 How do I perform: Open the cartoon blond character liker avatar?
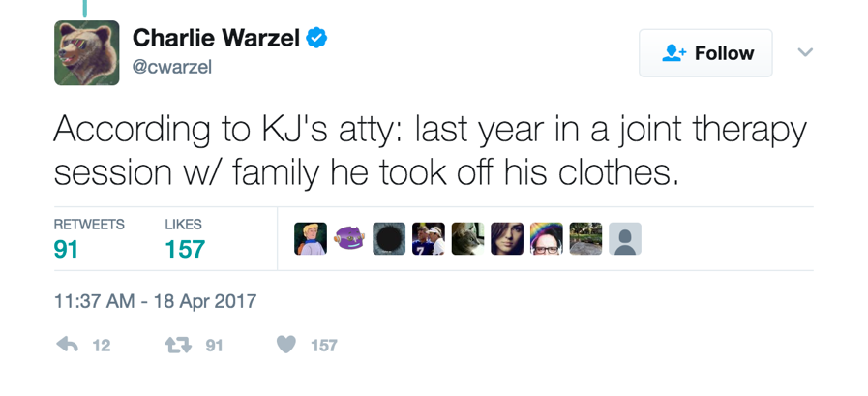tap(311, 239)
